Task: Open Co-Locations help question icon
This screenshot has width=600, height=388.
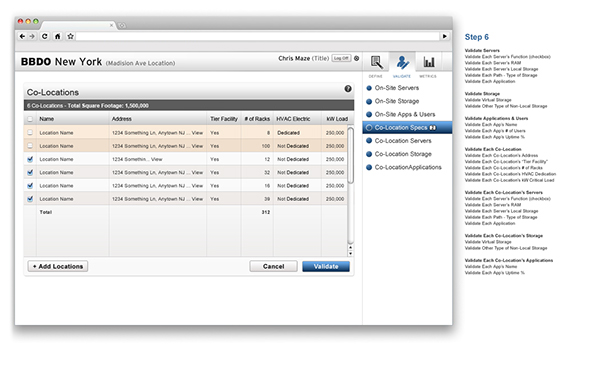Action: [348, 89]
